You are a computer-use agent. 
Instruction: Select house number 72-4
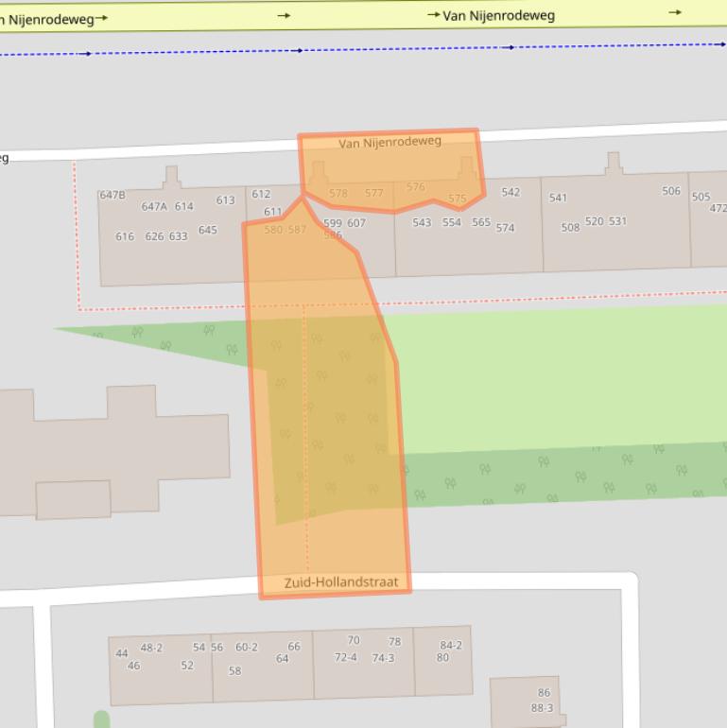click(345, 657)
